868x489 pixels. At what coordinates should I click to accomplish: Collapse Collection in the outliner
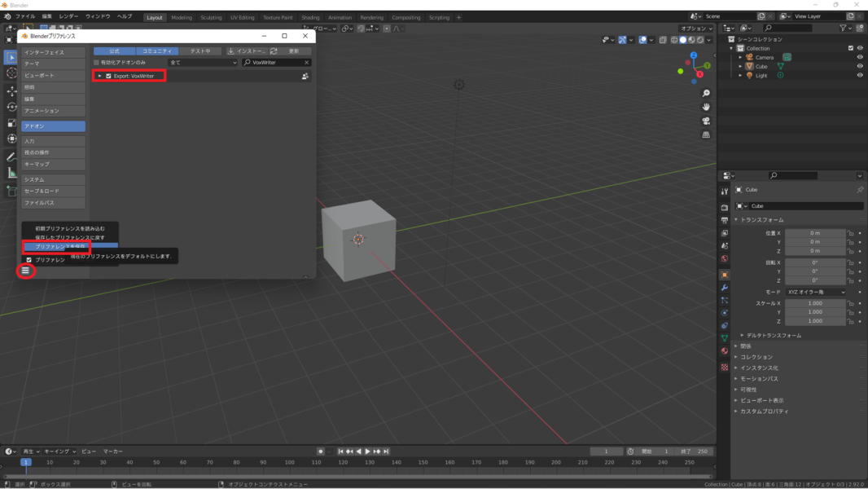click(732, 48)
